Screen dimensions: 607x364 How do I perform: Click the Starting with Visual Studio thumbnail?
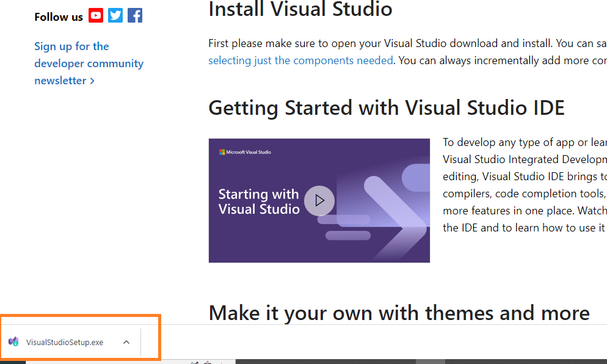[319, 200]
